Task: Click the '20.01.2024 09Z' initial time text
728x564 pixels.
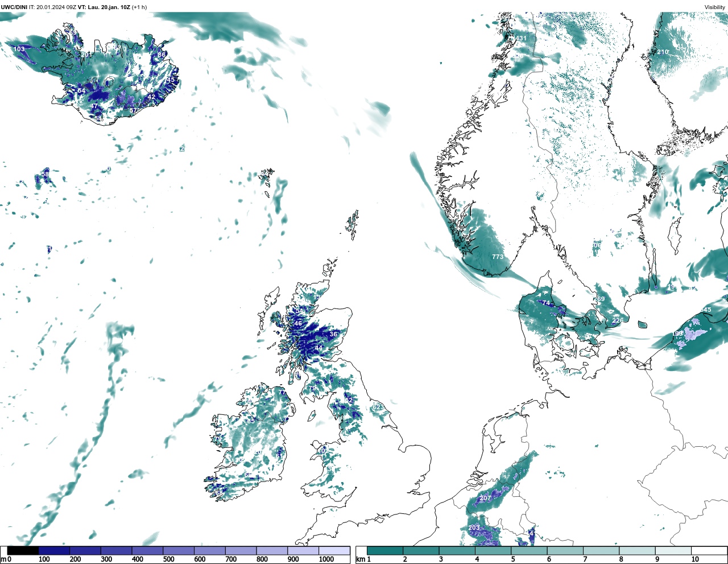Action: pos(56,7)
